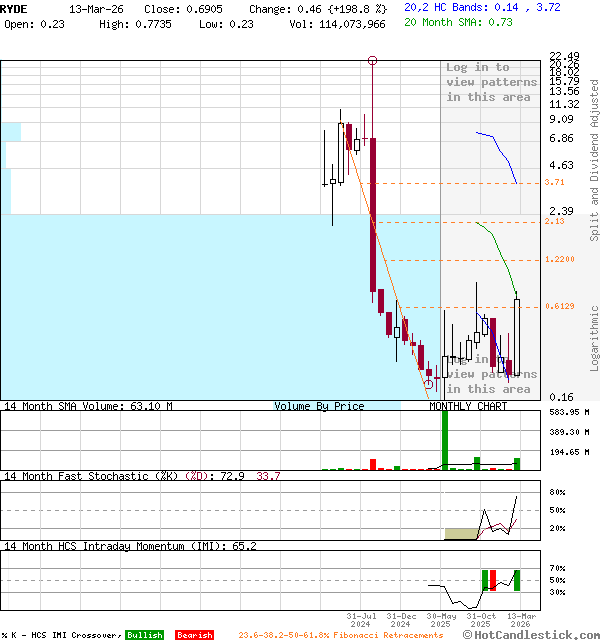Screen dimensions: 600x640
Task: Click the 31-Oct 2025 date axis label
Action: pyautogui.click(x=481, y=619)
